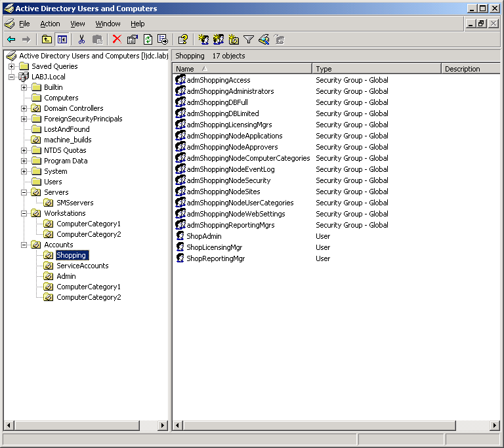Expand the Domain Controllers node
This screenshot has width=504, height=448.
coord(24,108)
